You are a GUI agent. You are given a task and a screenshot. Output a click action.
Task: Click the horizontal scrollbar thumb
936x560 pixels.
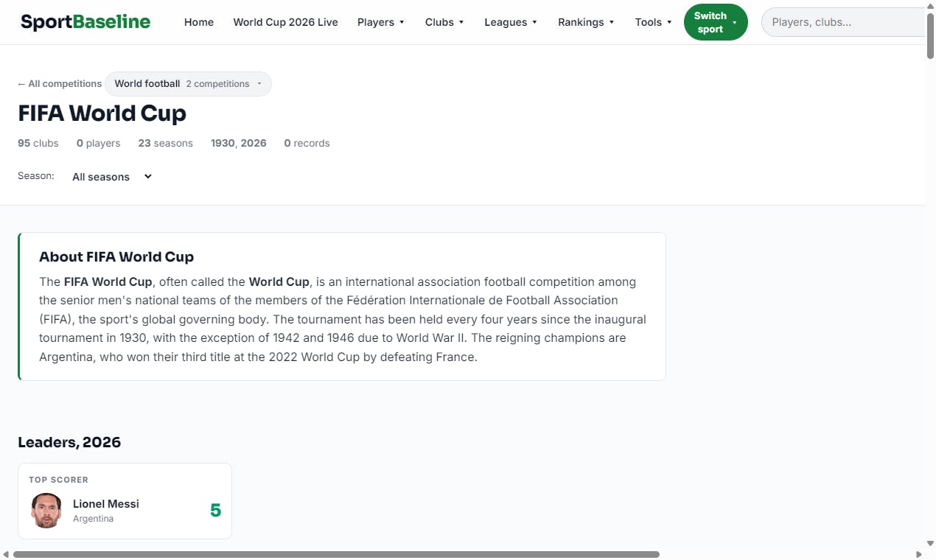(x=336, y=554)
